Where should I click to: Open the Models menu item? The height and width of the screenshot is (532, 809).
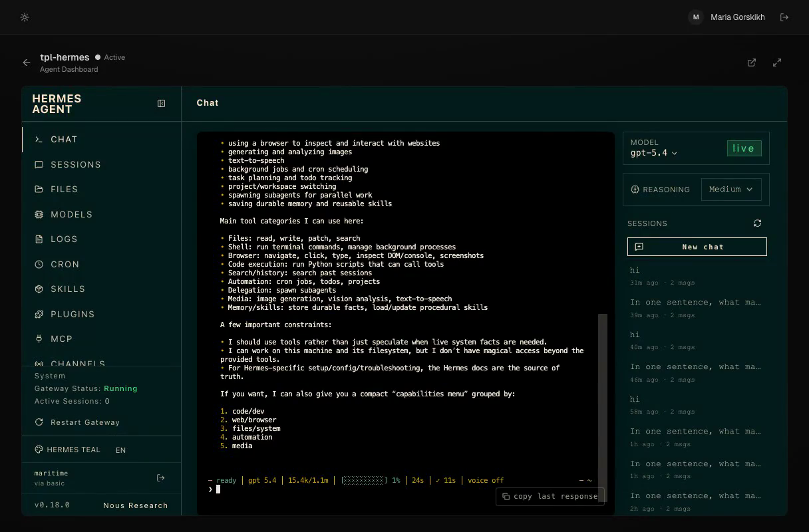[101, 214]
